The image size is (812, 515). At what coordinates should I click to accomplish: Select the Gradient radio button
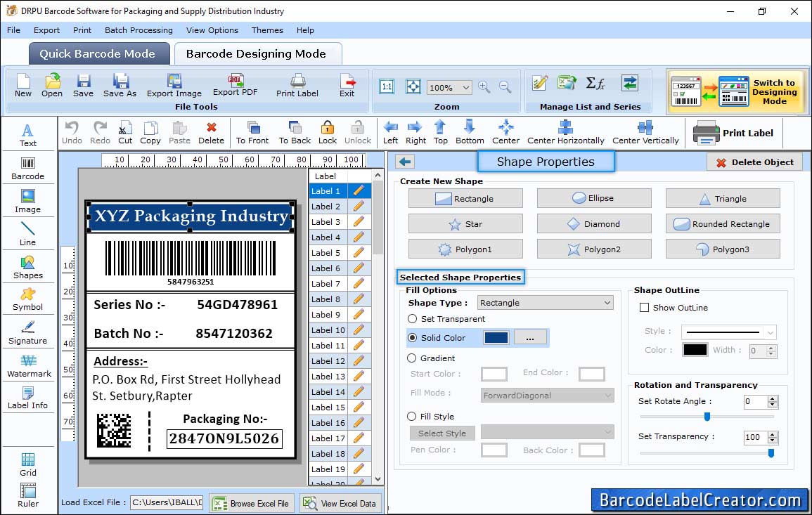coord(412,358)
